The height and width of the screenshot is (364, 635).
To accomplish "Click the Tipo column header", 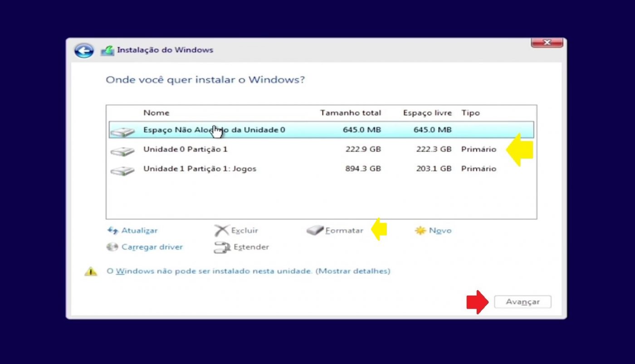I will tap(470, 113).
